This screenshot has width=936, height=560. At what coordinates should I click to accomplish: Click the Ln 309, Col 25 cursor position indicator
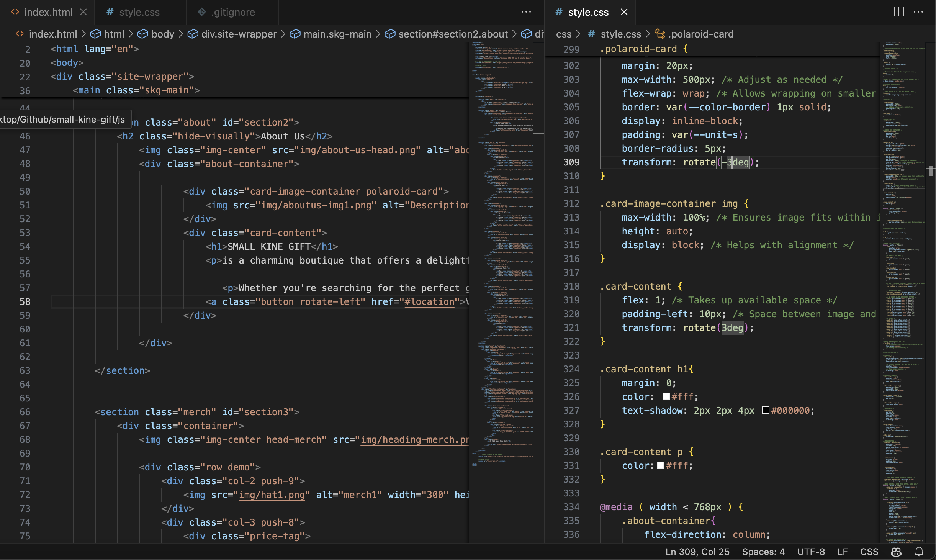697,552
